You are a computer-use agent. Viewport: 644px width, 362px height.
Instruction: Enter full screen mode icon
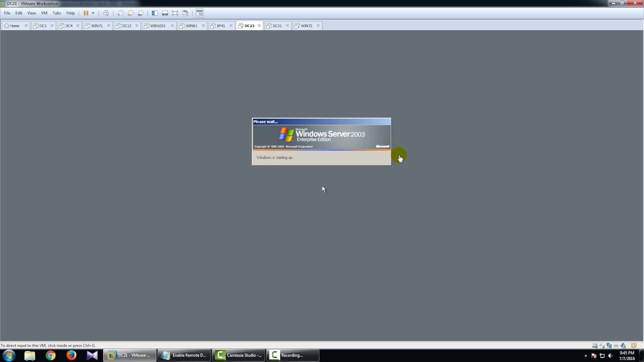coord(175,13)
